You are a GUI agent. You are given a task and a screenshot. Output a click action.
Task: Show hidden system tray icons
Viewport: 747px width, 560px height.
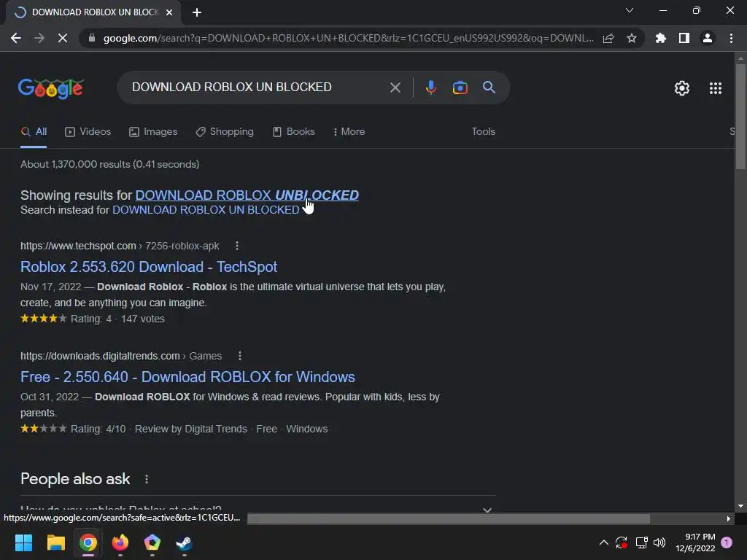pos(603,542)
